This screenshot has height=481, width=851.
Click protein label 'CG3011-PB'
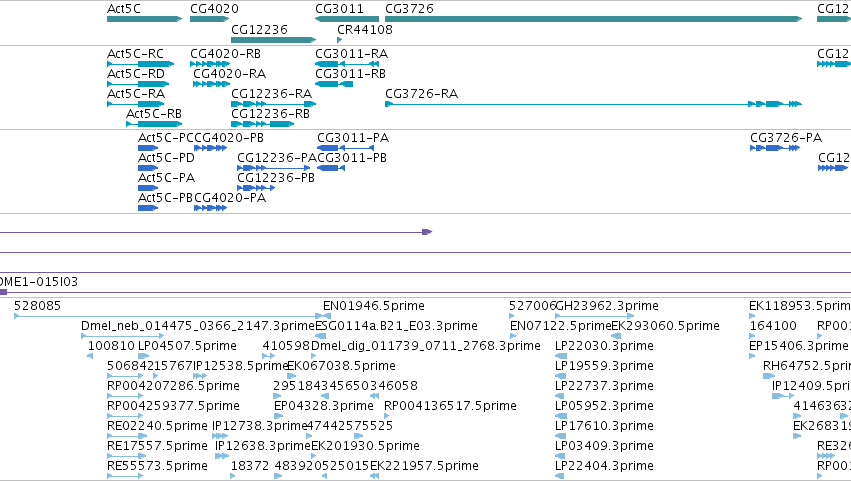352,158
